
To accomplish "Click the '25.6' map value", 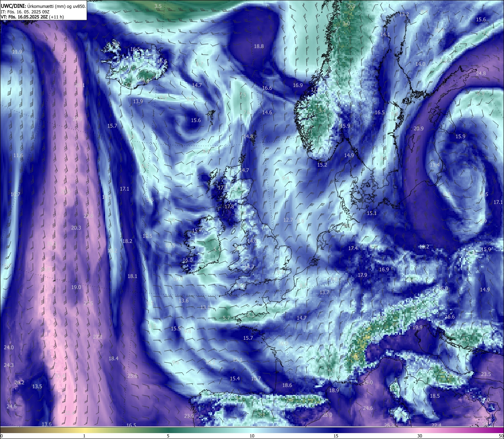I will tap(132, 376).
